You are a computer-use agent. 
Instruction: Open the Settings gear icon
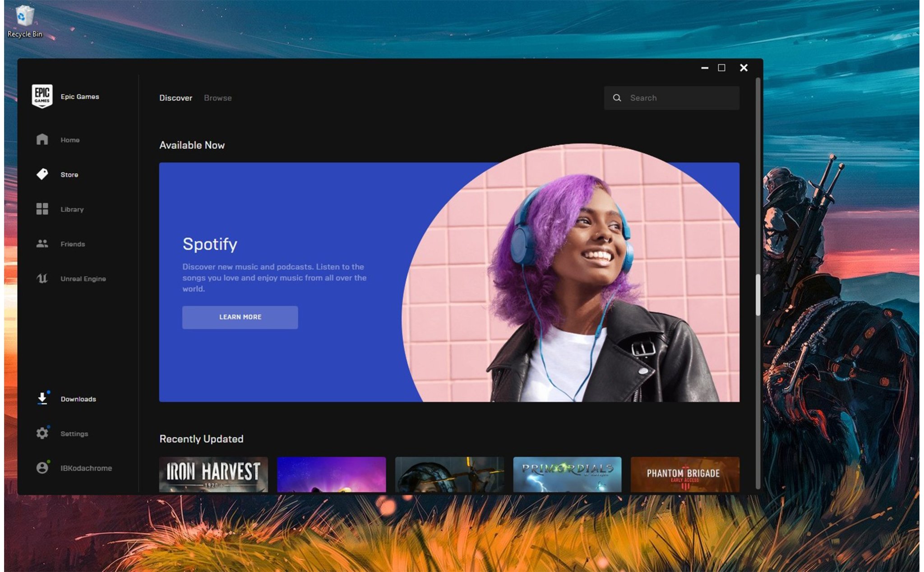42,433
